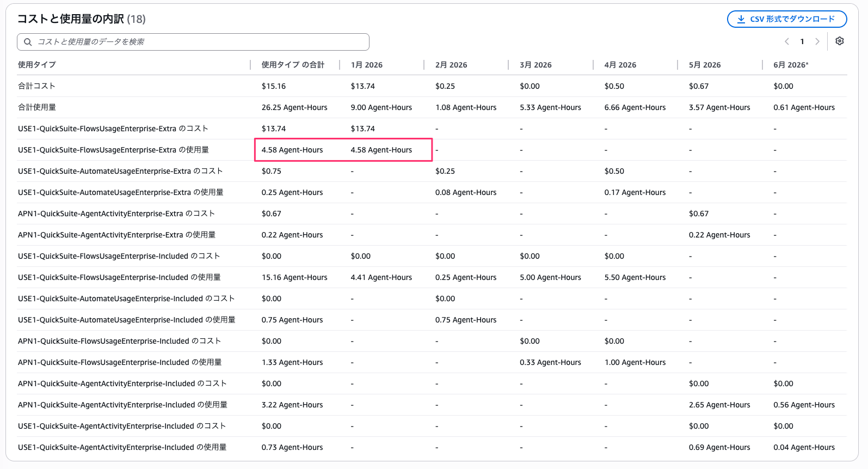Click the 5月 2026 column header
This screenshot has width=868, height=469.
click(x=705, y=65)
